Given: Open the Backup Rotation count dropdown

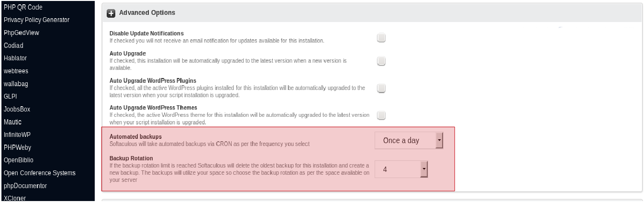Looking at the screenshot, I should pos(400,169).
